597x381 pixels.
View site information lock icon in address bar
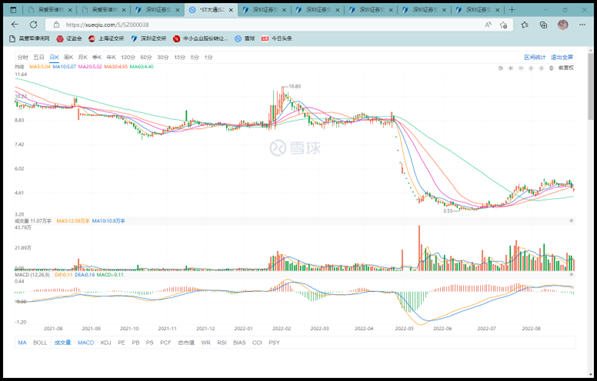point(56,25)
